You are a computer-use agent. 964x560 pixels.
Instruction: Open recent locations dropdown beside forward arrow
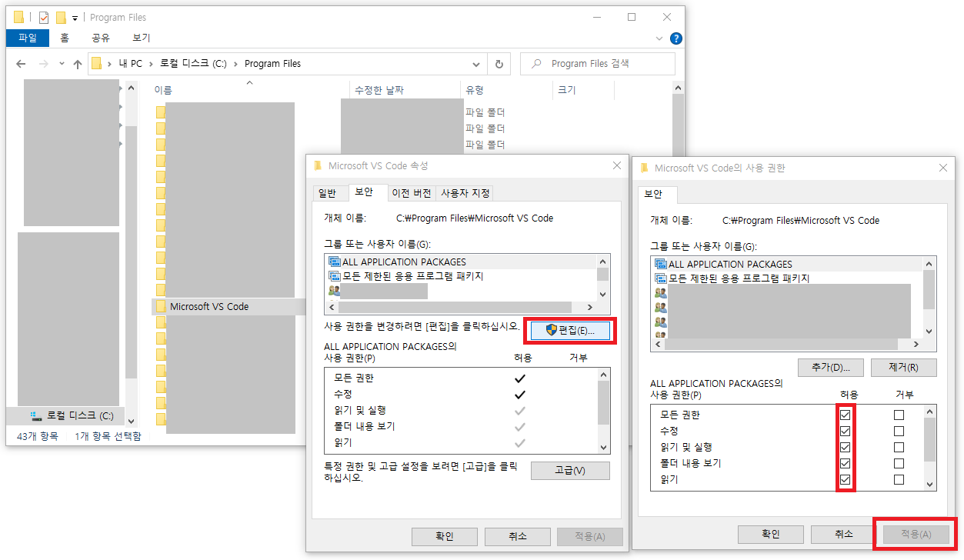[x=60, y=64]
